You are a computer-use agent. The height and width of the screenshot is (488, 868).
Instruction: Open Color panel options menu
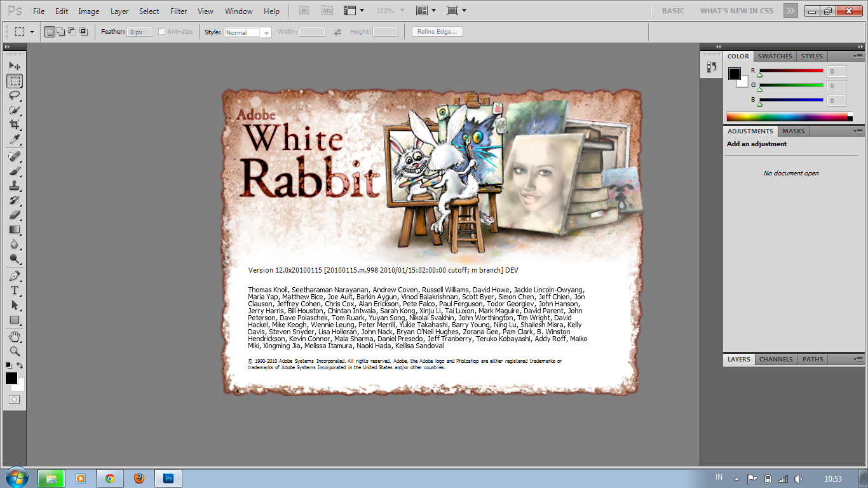858,56
